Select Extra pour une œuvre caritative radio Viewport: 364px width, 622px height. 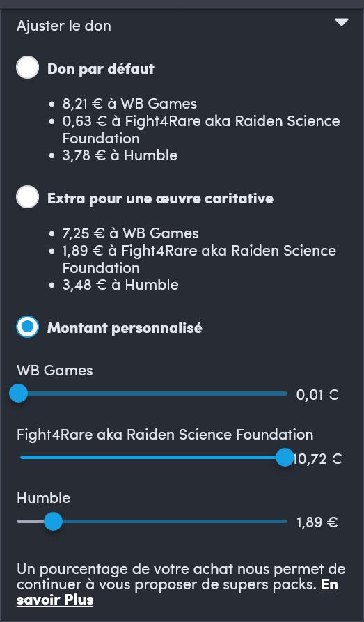click(x=28, y=197)
